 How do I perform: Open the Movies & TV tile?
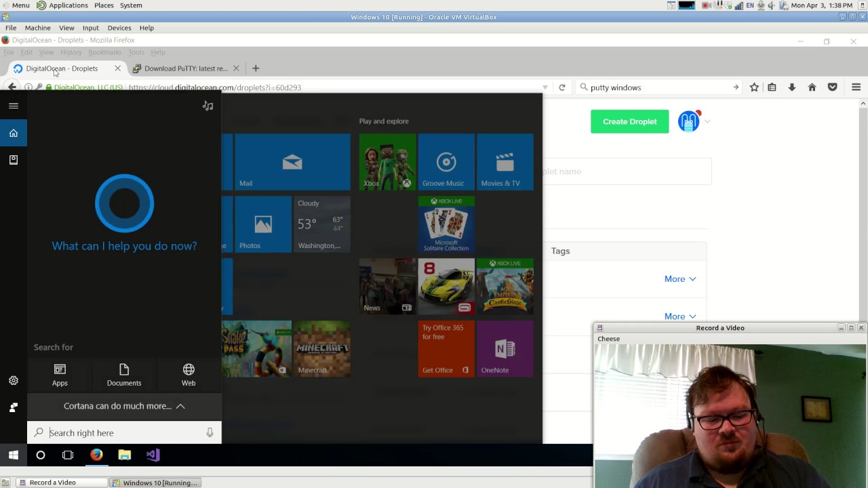click(505, 162)
